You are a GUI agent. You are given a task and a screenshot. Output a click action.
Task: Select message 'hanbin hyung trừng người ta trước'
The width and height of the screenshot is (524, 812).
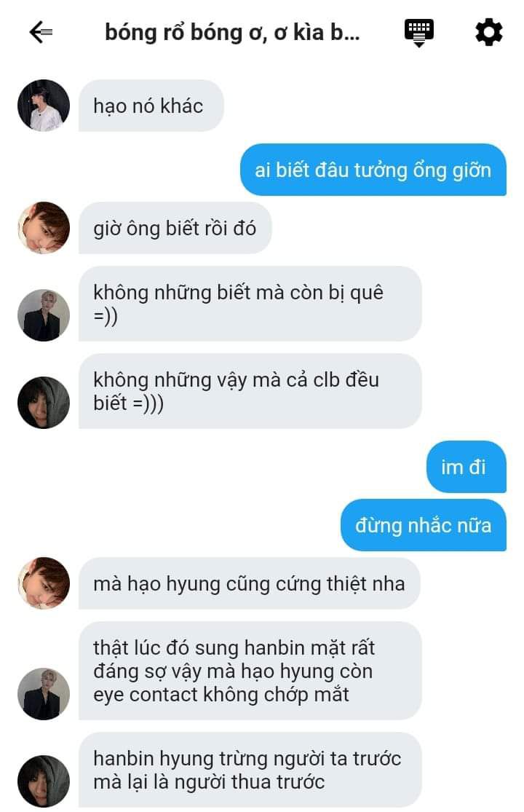coord(250,770)
